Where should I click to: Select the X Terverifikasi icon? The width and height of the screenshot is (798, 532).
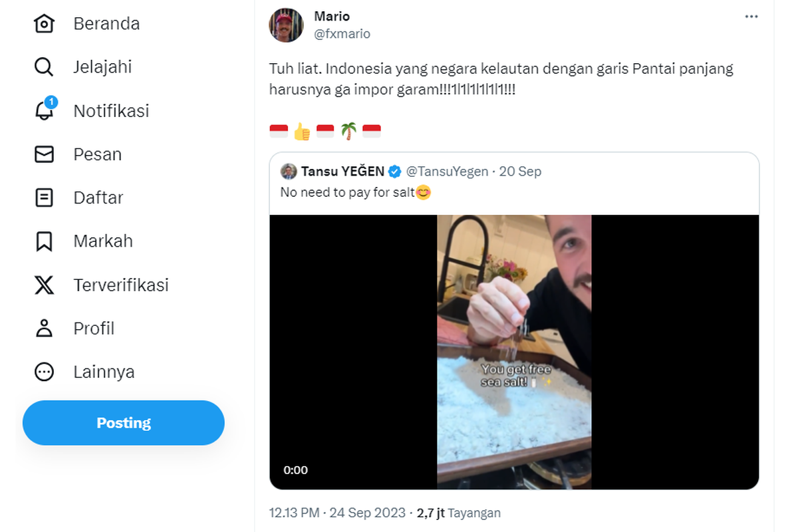pos(44,285)
